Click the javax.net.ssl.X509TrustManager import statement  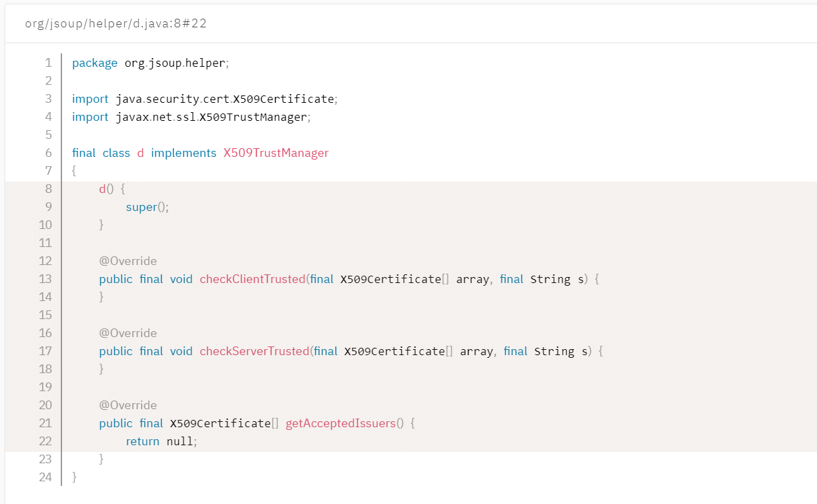pyautogui.click(x=213, y=117)
